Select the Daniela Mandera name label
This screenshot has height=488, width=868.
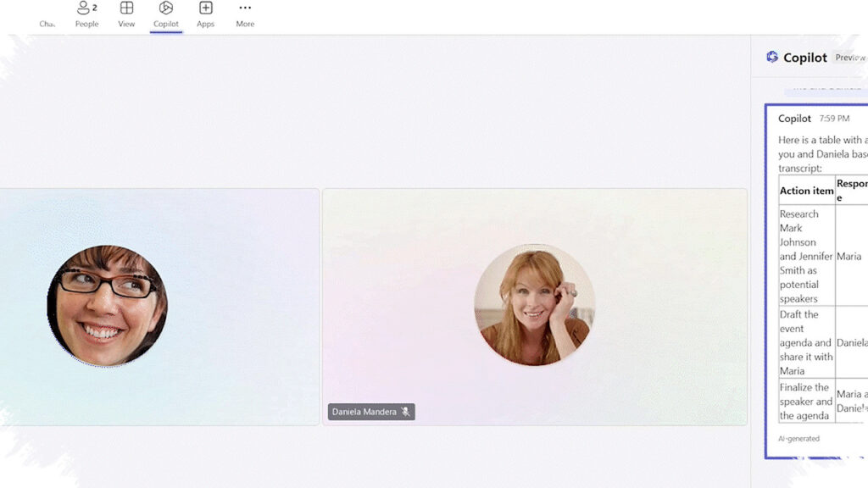click(364, 412)
